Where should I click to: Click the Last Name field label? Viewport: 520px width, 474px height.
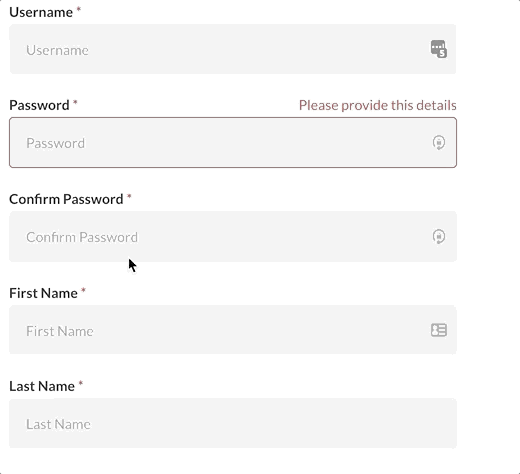42,386
